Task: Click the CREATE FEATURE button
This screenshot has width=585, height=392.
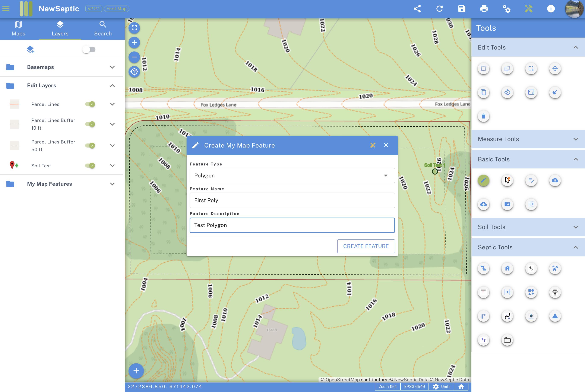Action: pos(366,246)
